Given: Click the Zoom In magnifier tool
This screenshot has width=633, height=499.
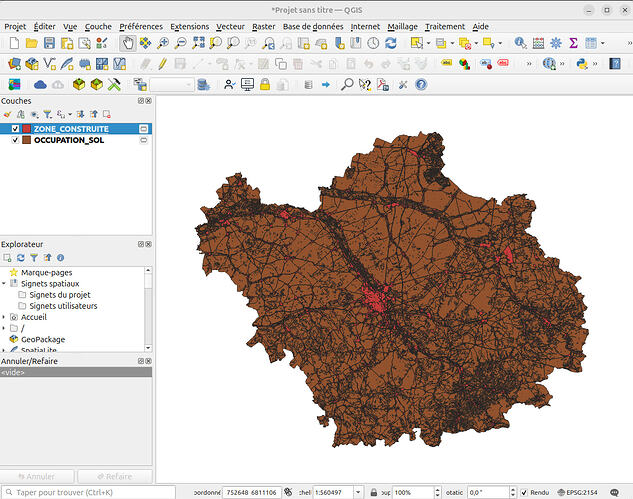Looking at the screenshot, I should click(x=163, y=43).
